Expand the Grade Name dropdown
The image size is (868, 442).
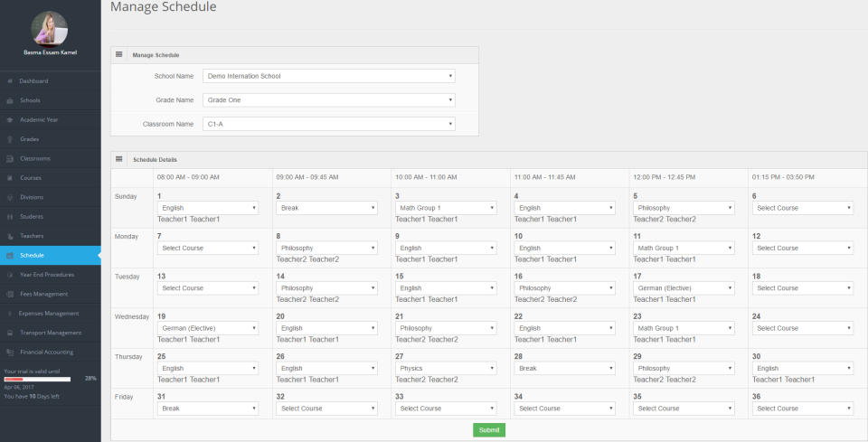tap(329, 100)
